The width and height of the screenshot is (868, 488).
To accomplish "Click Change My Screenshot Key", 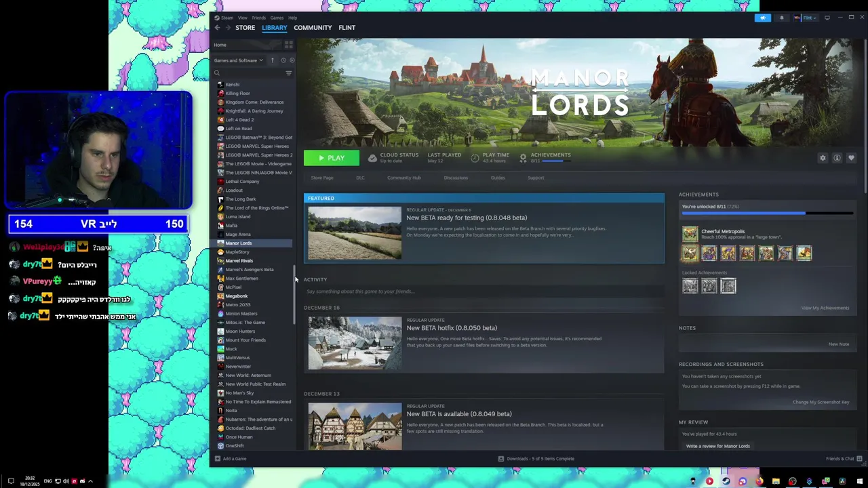I will pyautogui.click(x=821, y=402).
